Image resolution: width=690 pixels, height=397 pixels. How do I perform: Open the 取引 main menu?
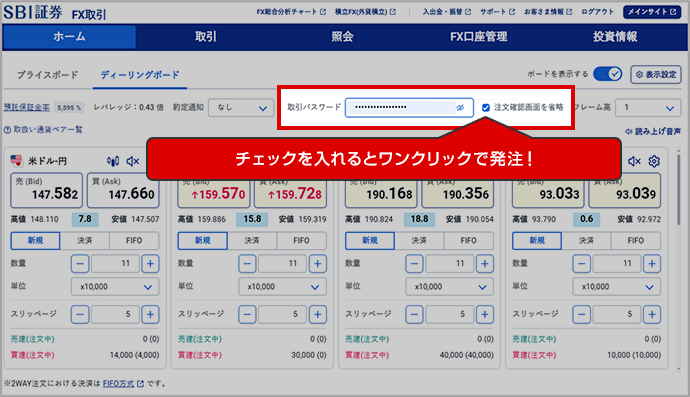click(x=206, y=37)
